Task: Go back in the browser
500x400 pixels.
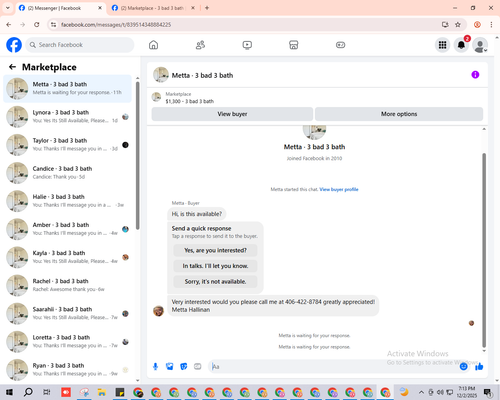Action: coord(9,25)
